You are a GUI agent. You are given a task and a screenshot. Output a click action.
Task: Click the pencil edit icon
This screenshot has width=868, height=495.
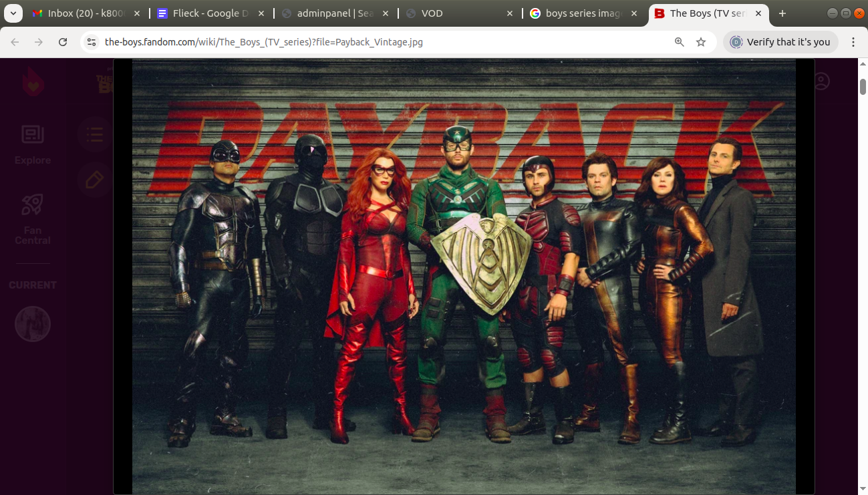tap(94, 180)
